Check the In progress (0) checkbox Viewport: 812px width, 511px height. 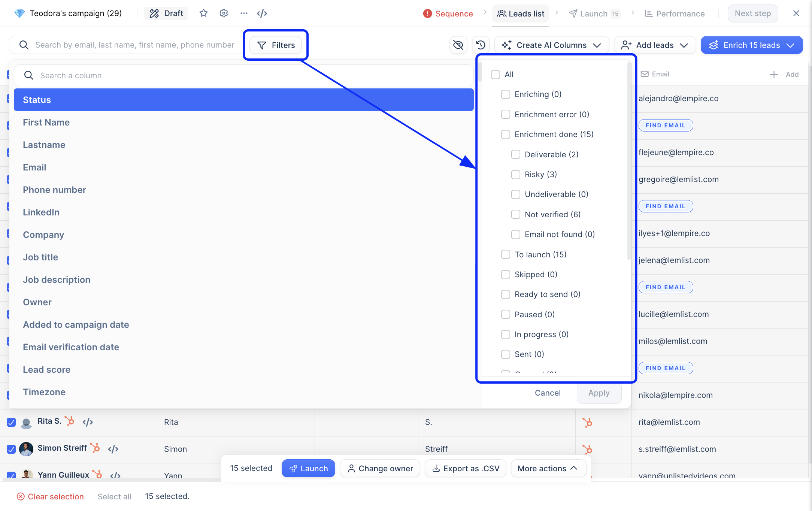(x=506, y=335)
